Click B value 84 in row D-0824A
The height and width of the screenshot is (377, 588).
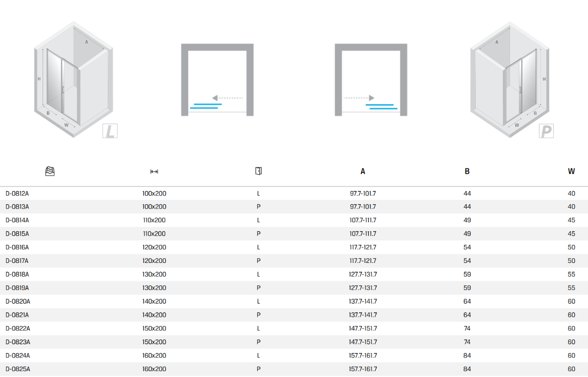pyautogui.click(x=467, y=355)
